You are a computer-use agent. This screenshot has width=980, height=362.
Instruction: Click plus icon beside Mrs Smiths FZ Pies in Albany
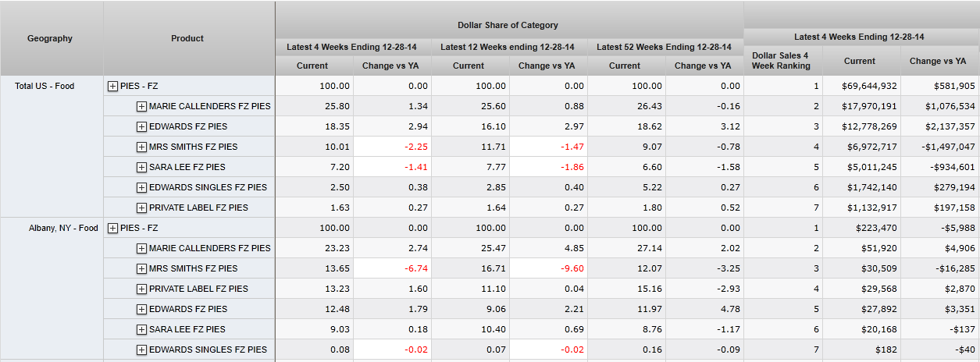point(141,268)
